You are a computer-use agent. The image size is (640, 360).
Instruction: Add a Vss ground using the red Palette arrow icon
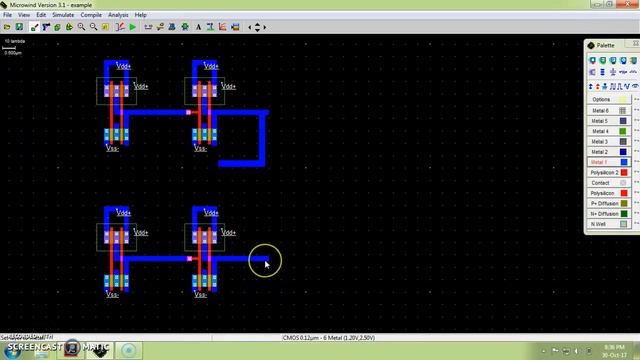point(598,87)
